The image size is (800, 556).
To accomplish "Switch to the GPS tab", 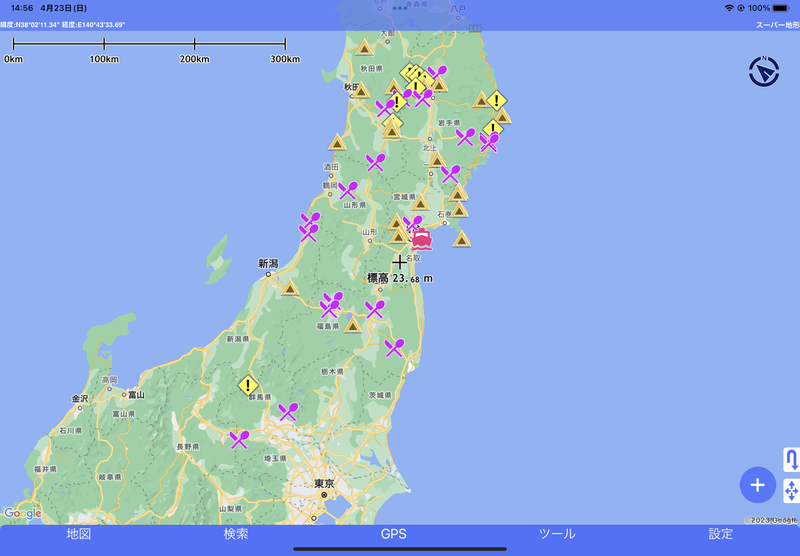I will click(x=394, y=534).
